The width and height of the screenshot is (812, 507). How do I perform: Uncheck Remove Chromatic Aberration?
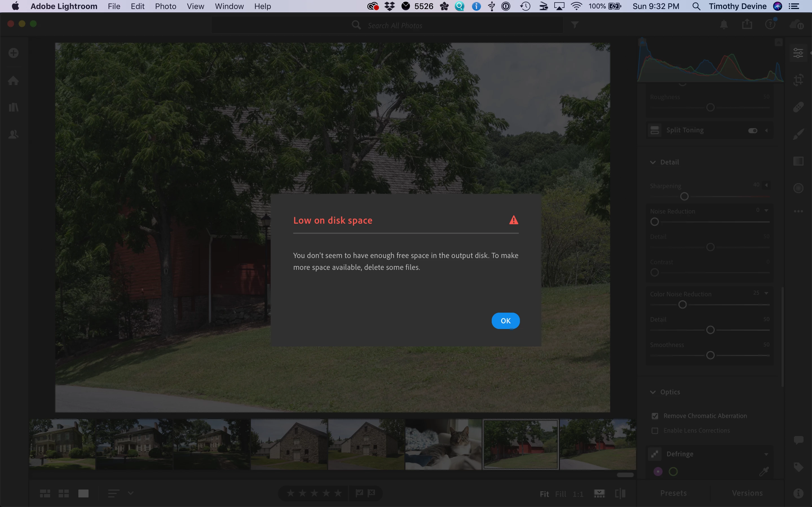(x=655, y=416)
